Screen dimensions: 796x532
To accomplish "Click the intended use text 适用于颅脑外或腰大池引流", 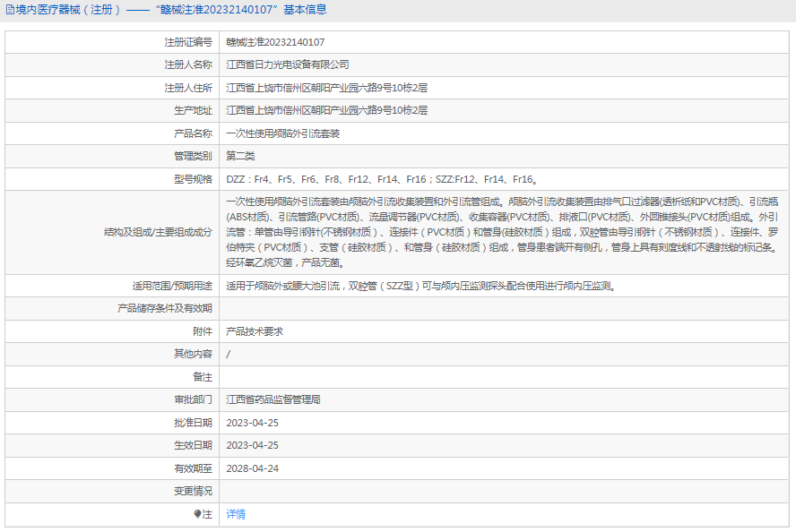I will [420, 286].
